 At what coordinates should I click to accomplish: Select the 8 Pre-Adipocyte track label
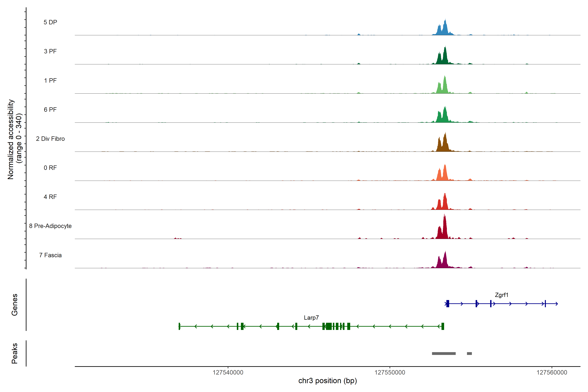tap(50, 226)
